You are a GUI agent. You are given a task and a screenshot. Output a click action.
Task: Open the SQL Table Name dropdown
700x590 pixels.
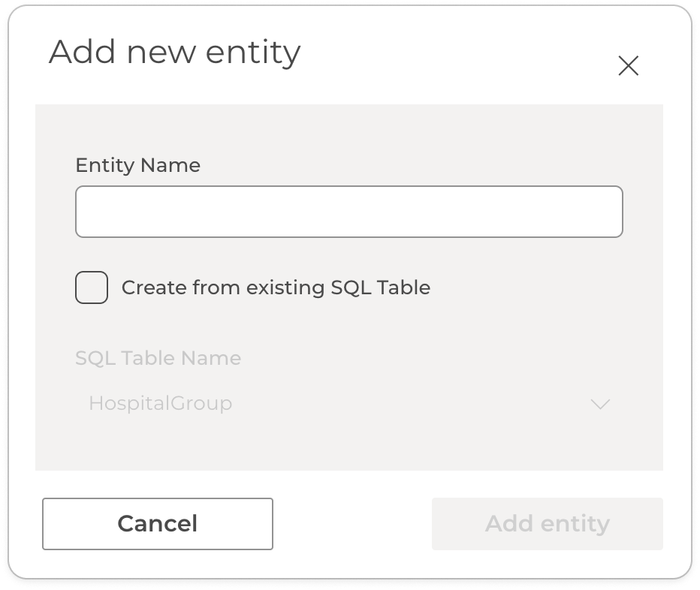(x=348, y=404)
